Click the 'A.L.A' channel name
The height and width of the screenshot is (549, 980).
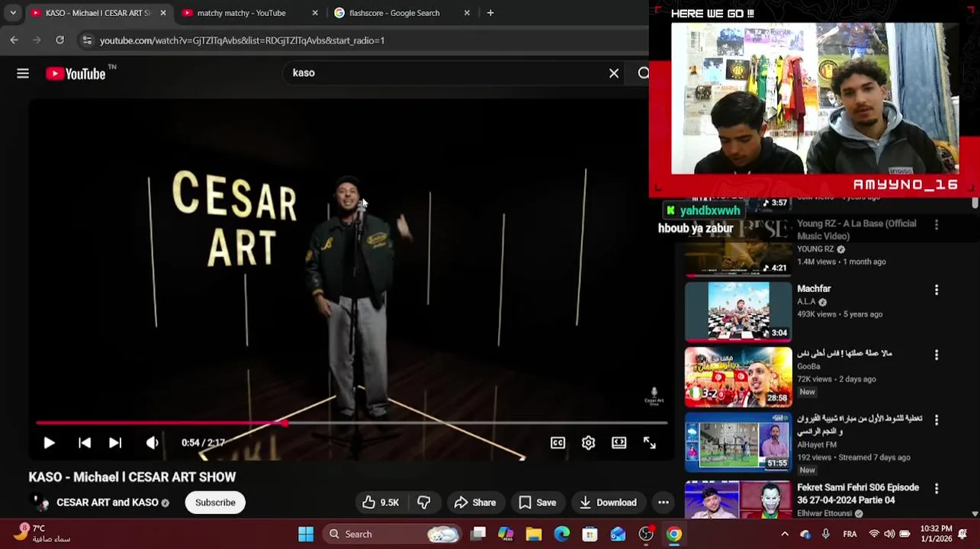pyautogui.click(x=806, y=302)
